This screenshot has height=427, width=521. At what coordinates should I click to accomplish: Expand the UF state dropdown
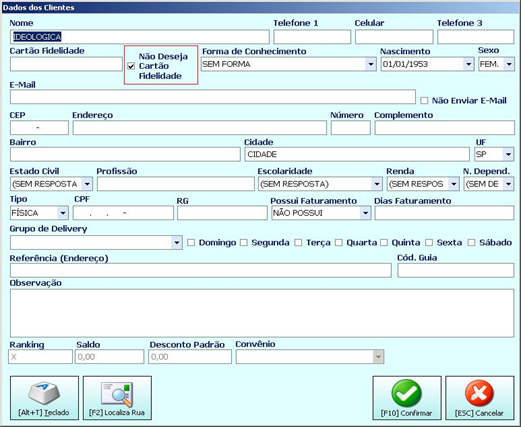508,154
